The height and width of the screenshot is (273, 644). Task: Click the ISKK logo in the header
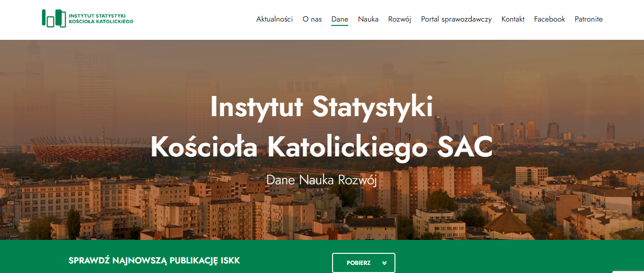pos(87,18)
